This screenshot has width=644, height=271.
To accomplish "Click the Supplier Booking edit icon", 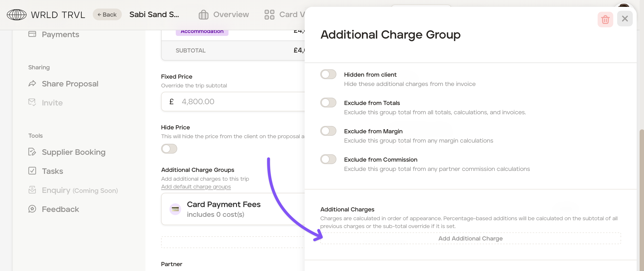I will coord(32,152).
